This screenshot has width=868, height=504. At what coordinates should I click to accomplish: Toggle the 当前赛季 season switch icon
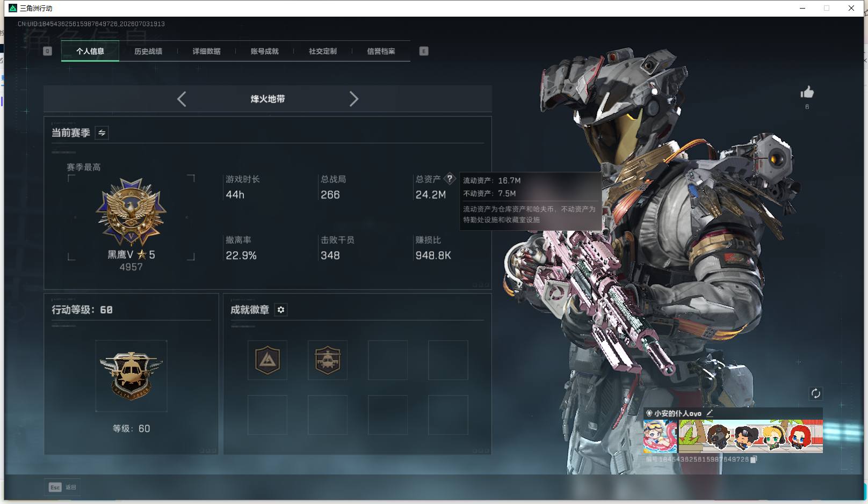click(102, 133)
